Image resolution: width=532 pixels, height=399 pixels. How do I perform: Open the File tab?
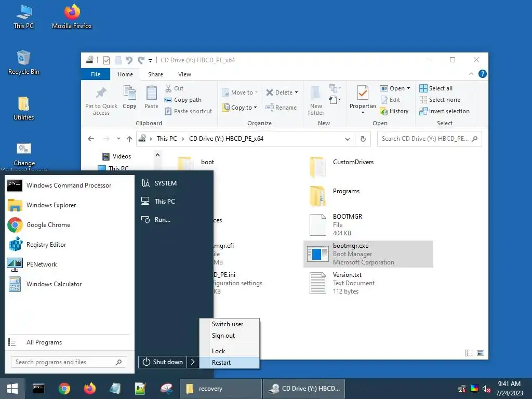pos(96,74)
